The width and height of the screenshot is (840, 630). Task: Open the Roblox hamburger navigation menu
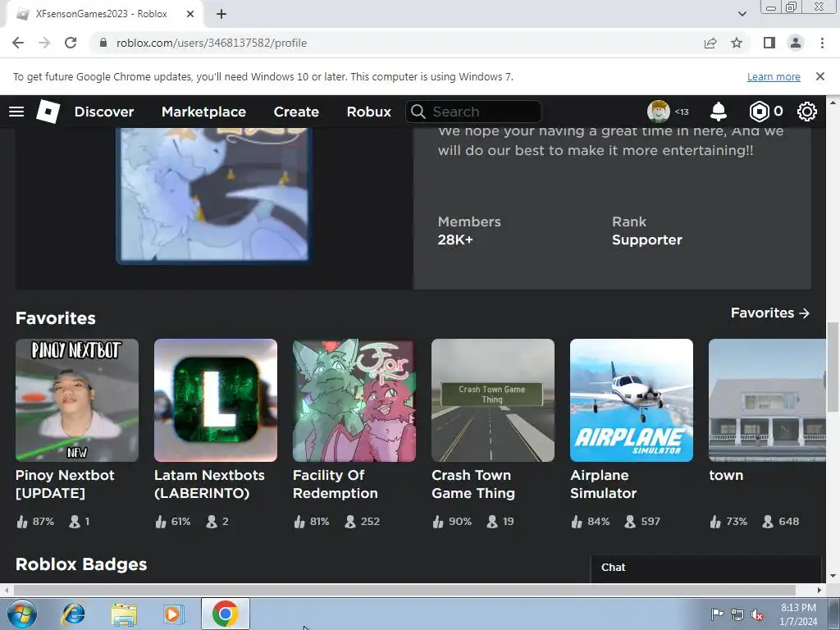pos(16,112)
